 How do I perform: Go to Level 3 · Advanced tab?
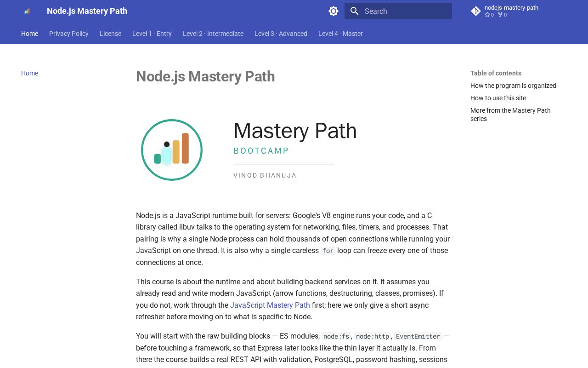[x=281, y=34]
